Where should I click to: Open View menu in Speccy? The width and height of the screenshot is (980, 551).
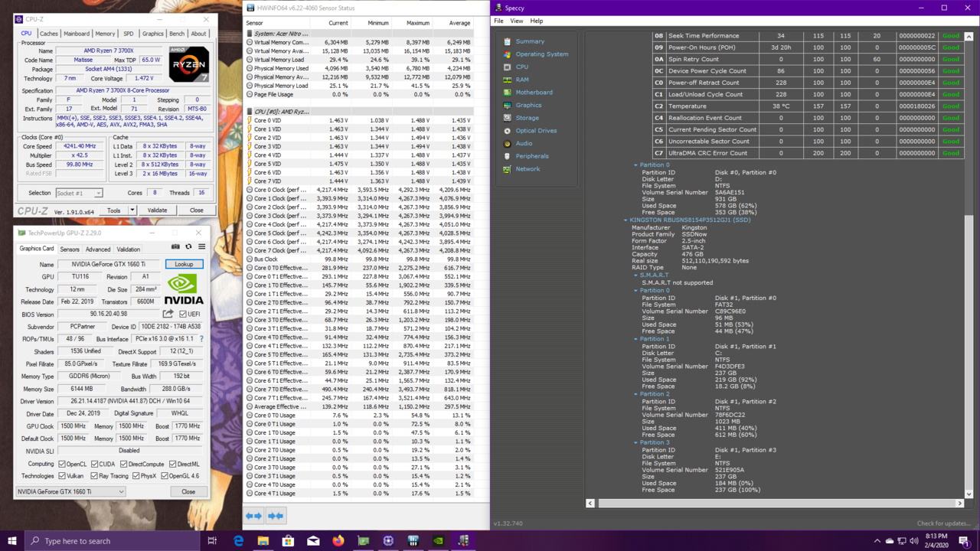[517, 21]
